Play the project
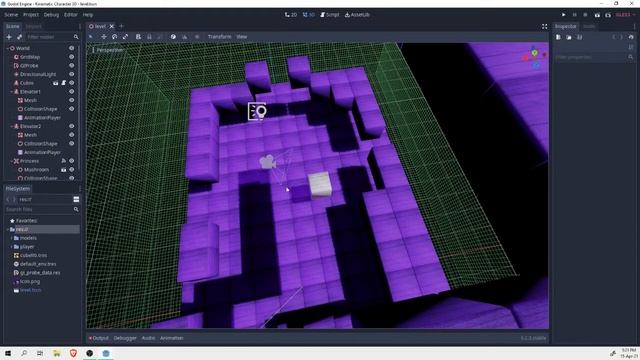Image resolution: width=640 pixels, height=360 pixels. [564, 15]
